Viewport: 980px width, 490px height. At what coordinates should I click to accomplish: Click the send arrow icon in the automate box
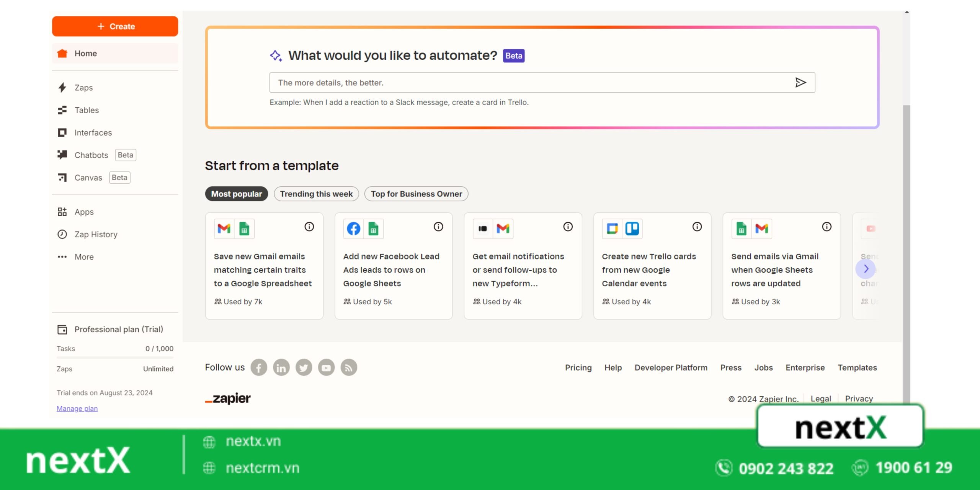pos(800,82)
